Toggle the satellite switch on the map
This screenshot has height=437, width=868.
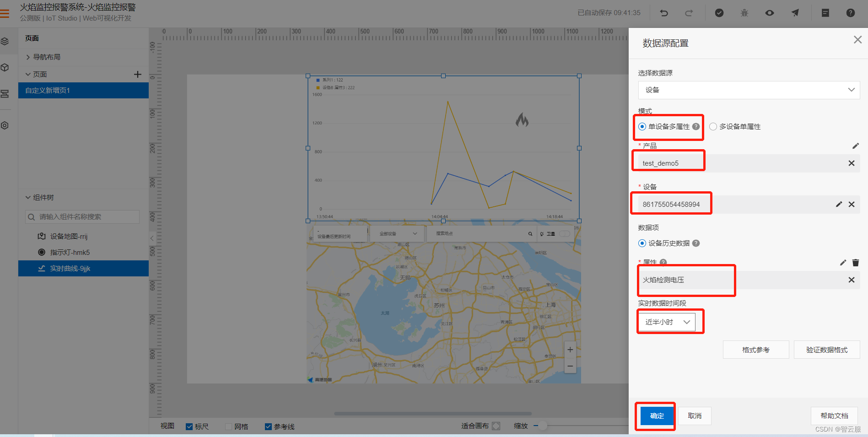coord(565,233)
